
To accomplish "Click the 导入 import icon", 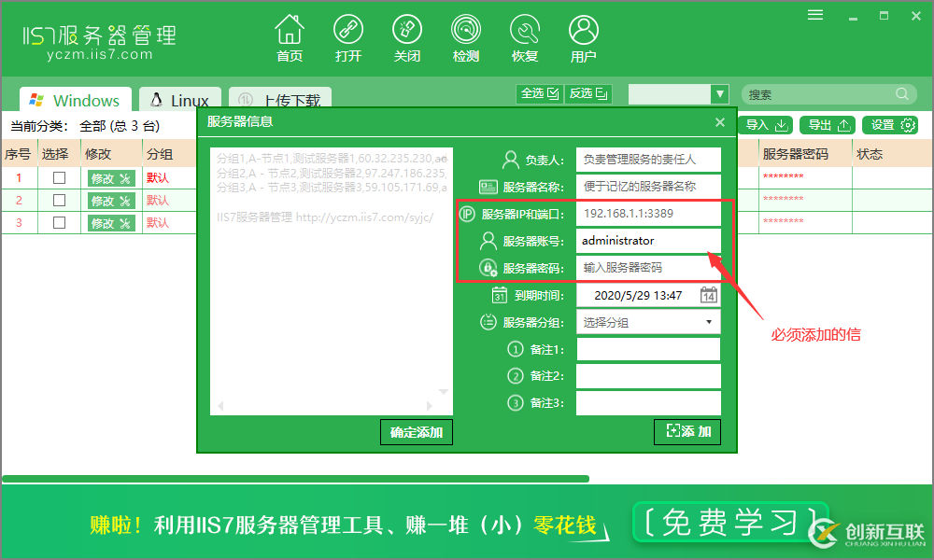I will coord(766,124).
